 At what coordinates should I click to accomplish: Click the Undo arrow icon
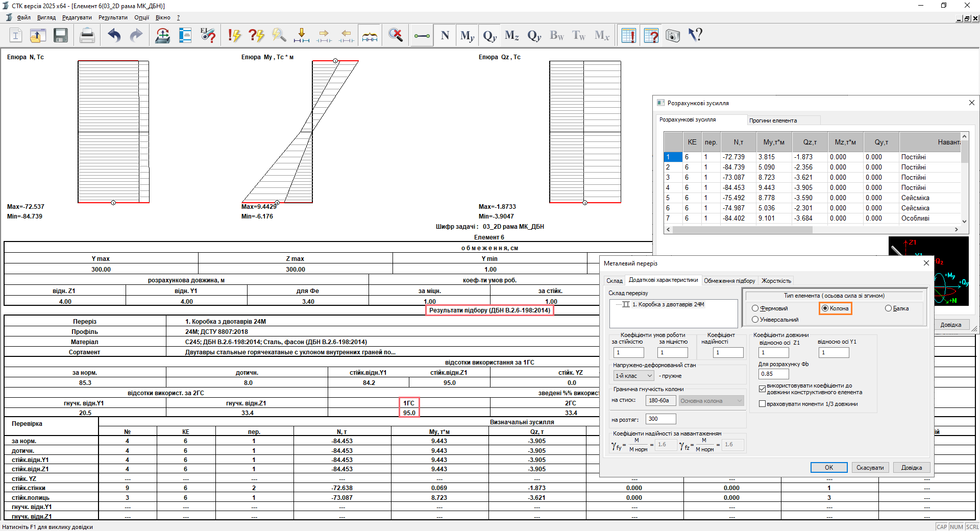(x=114, y=35)
